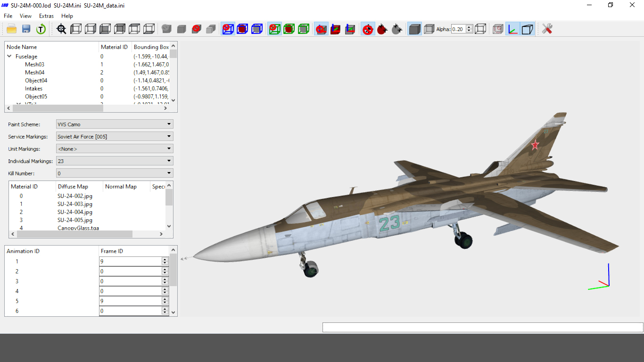Image resolution: width=644 pixels, height=362 pixels.
Task: Click the red bomb with sparkle icon
Action: [x=382, y=29]
